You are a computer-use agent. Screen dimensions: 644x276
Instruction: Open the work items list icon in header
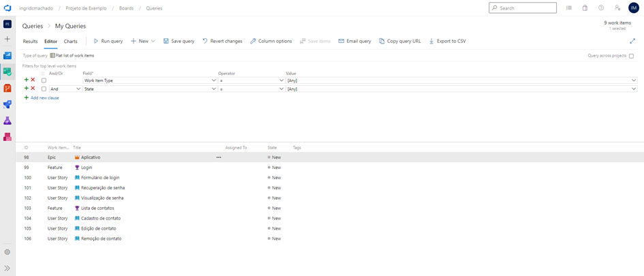coord(569,7)
